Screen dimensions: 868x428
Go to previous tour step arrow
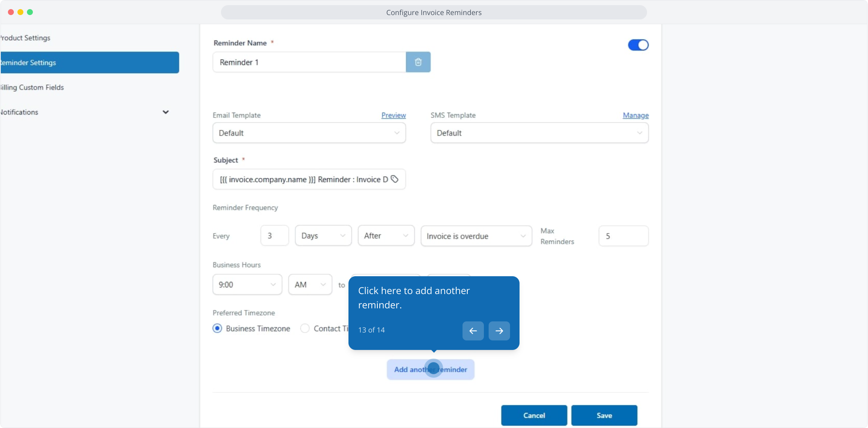473,331
